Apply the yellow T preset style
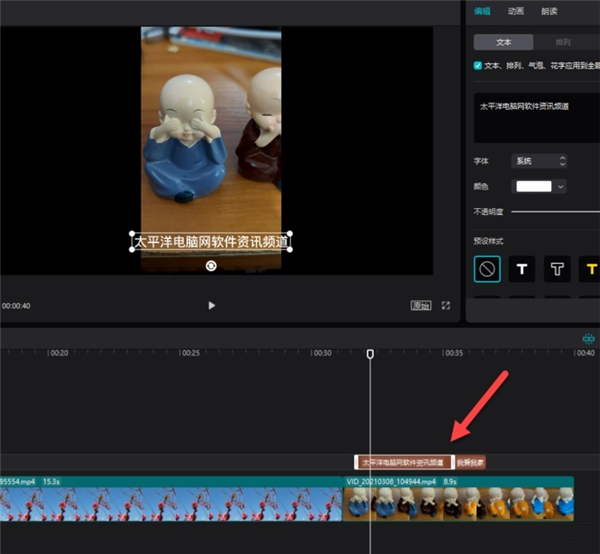The width and height of the screenshot is (600, 554). 590,268
